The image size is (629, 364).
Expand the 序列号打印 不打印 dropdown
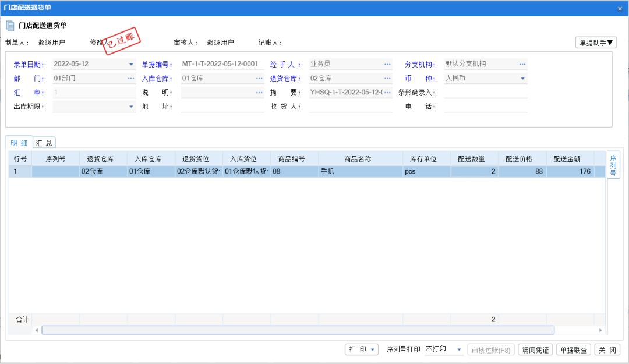(459, 349)
